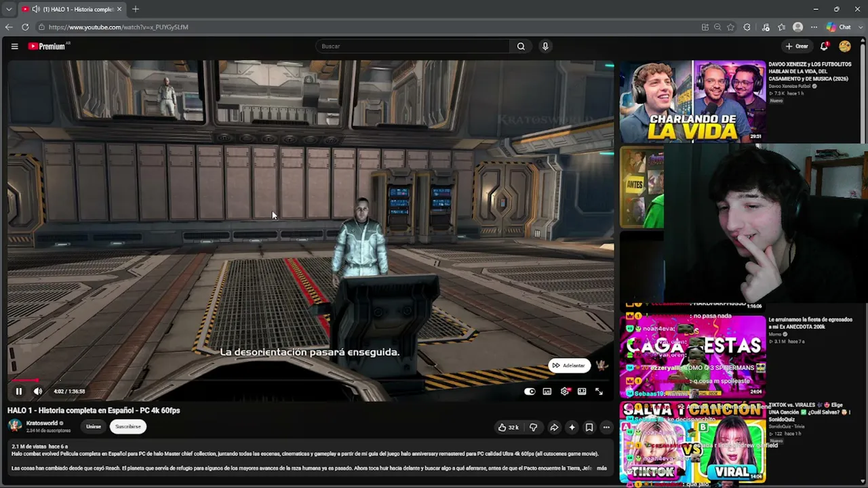The image size is (868, 488).
Task: Open the YouTube account avatar menu
Action: [845, 46]
